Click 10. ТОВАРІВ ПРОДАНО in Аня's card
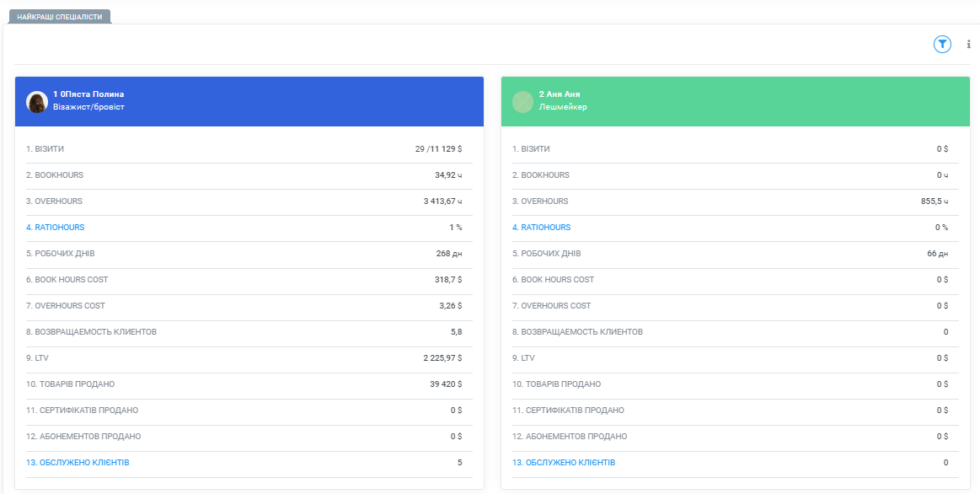Viewport: 980px width, 494px height. 557,384
